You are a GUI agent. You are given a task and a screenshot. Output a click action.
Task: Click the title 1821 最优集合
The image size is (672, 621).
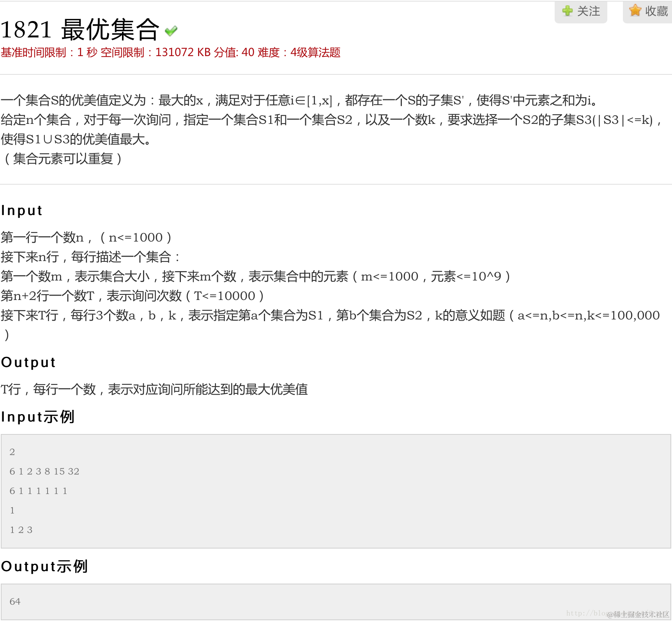point(80,30)
